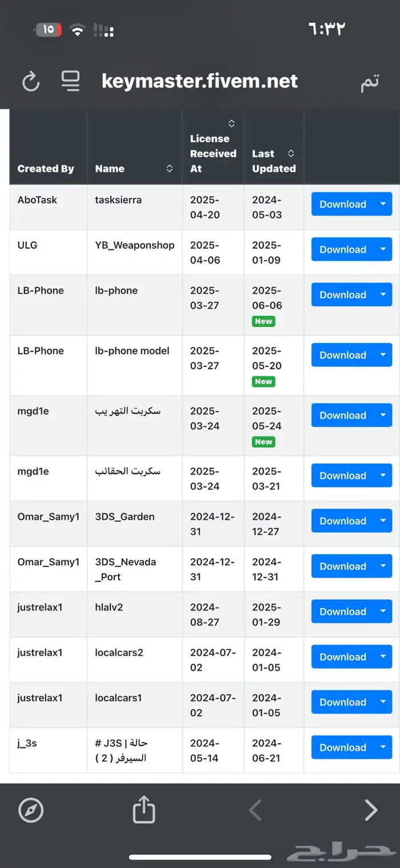
Task: Expand the Download dropdown for tasksierra
Action: click(x=384, y=204)
